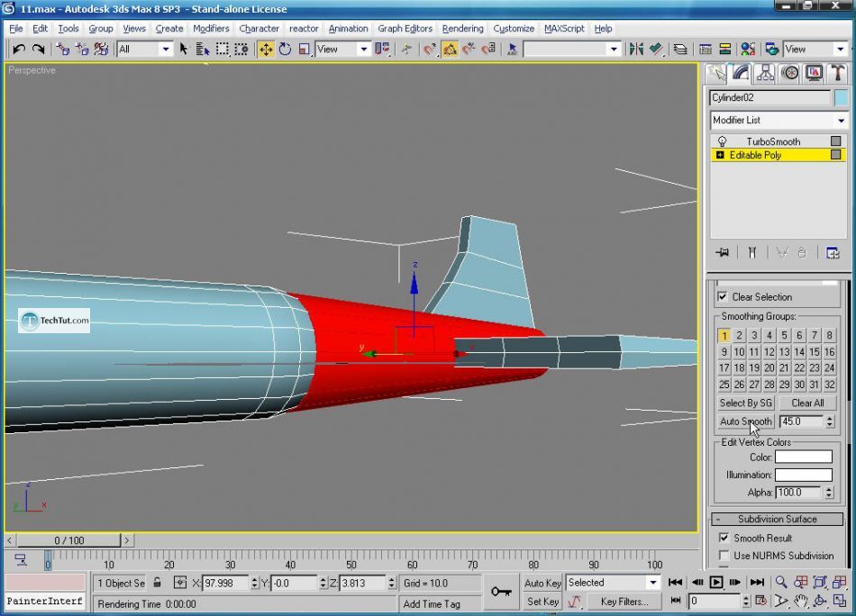Open the Hierarchy command panel tab
The width and height of the screenshot is (856, 616).
[765, 74]
